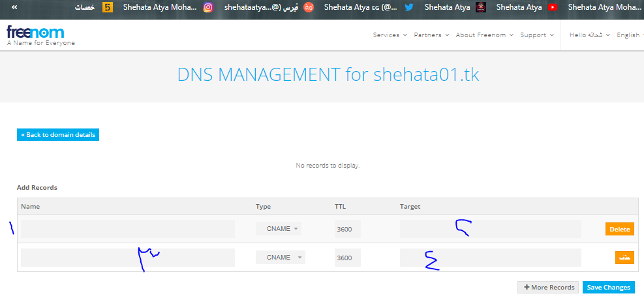
Task: Focus the second row Target field
Action: pos(491,258)
